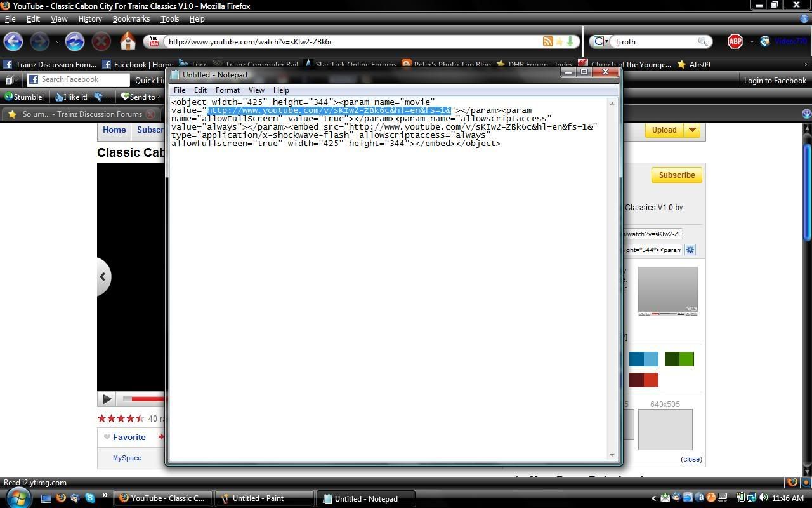The height and width of the screenshot is (508, 812).
Task: Open the back/forward history dropdown arrow
Action: (x=57, y=42)
